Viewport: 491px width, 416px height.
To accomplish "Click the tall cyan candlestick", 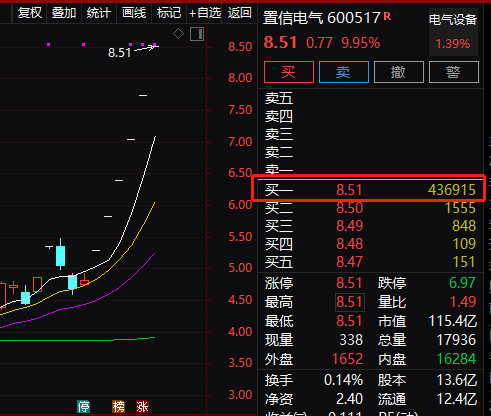I will [x=60, y=254].
